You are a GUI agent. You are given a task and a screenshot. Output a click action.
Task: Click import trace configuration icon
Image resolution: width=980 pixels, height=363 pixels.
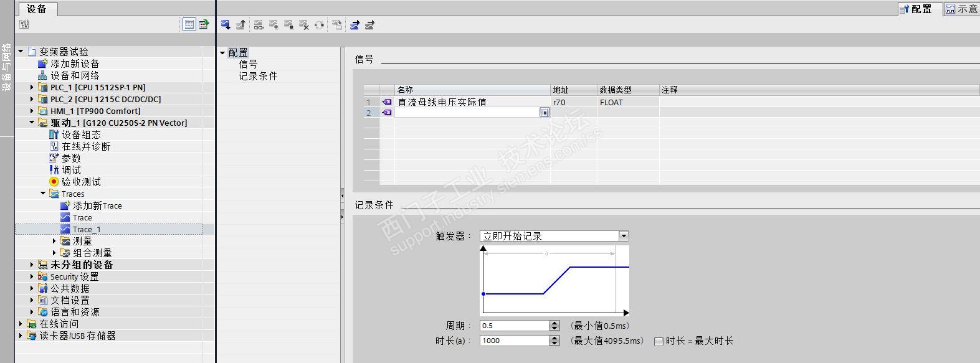[369, 25]
